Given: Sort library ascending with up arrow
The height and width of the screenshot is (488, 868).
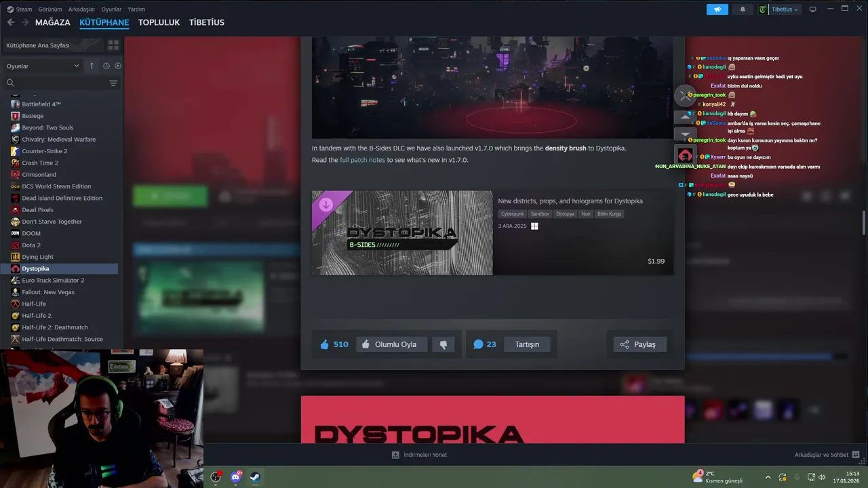Looking at the screenshot, I should (92, 66).
